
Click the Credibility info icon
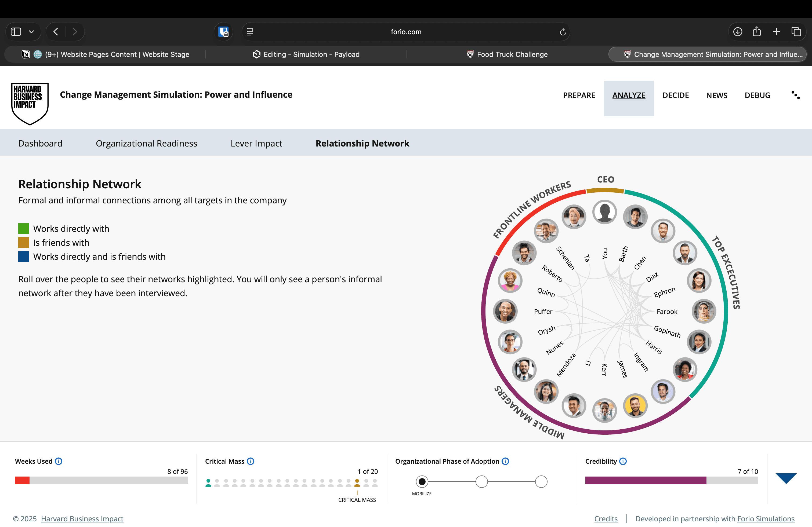click(x=623, y=461)
